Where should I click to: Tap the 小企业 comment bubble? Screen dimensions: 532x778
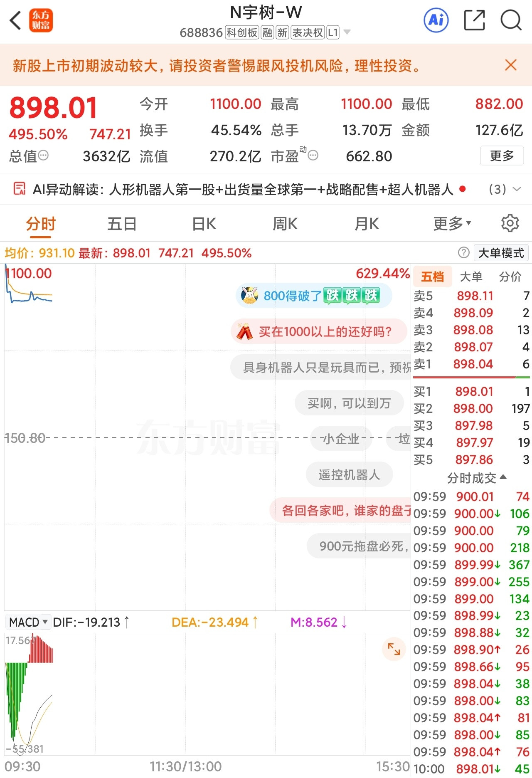341,439
